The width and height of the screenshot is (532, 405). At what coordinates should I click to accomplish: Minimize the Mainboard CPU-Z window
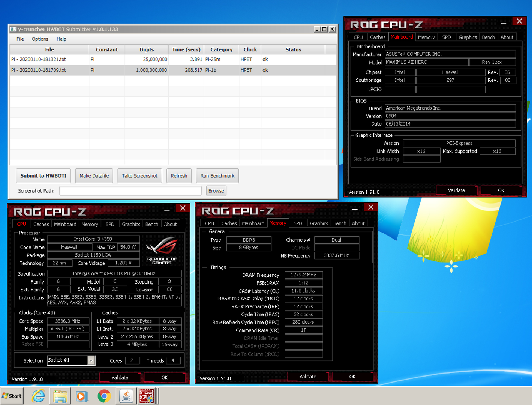[504, 22]
